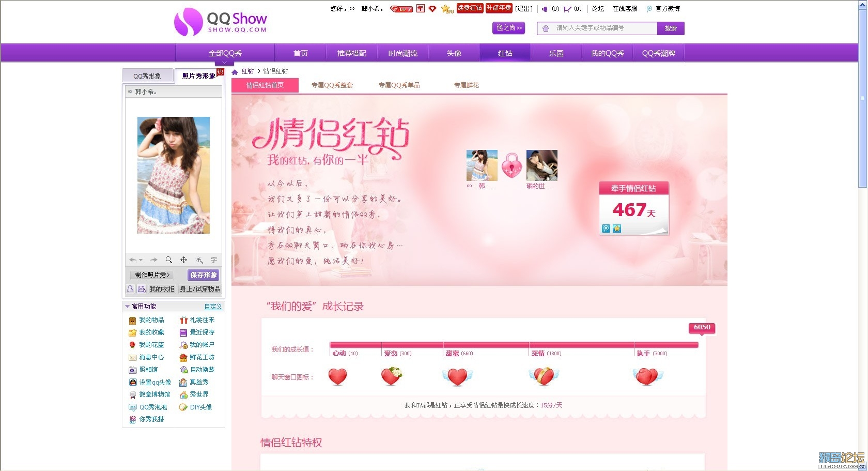Click the QQ Show logo
This screenshot has width=868, height=471.
pos(221,22)
